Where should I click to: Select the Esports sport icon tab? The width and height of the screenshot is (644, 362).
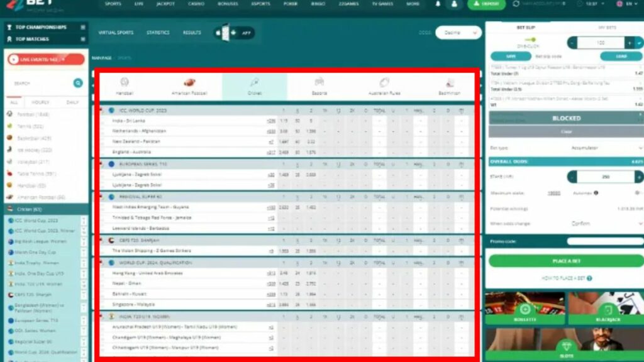tap(319, 87)
